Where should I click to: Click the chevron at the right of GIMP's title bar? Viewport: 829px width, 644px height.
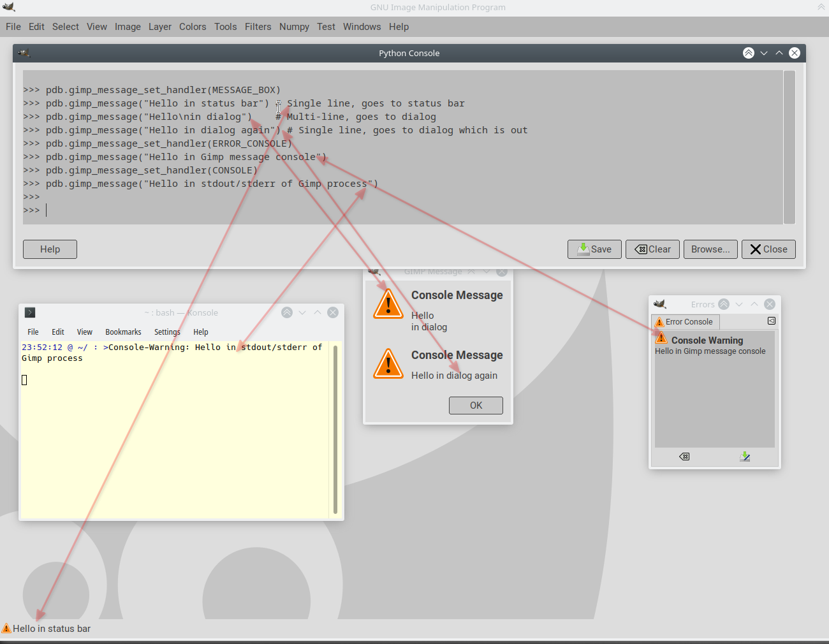(x=821, y=7)
